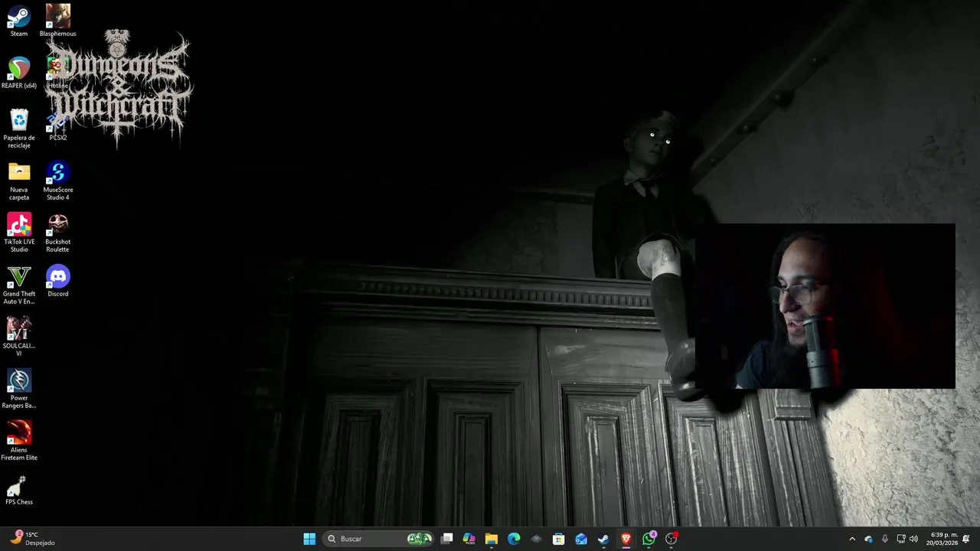
Task: Open the OneDrive tray icon
Action: coord(868,539)
